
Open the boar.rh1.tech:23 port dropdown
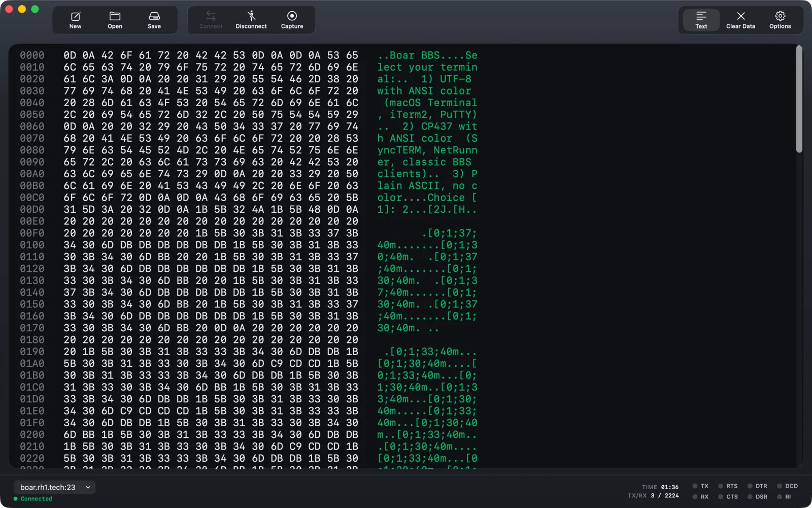(55, 487)
